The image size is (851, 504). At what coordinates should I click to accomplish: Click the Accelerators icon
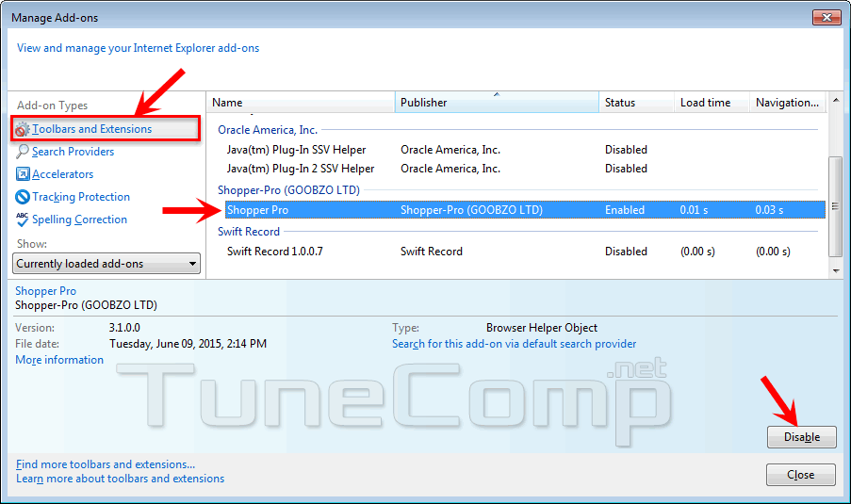(23, 174)
